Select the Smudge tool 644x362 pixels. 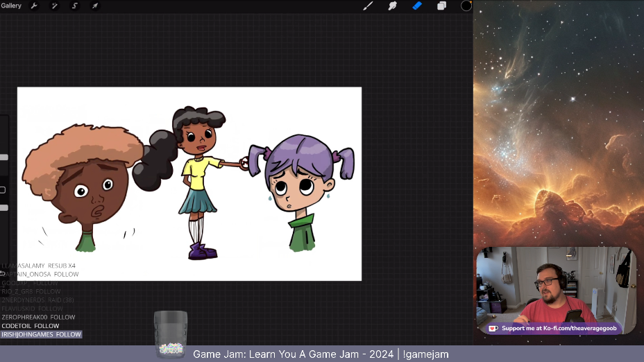(x=392, y=6)
